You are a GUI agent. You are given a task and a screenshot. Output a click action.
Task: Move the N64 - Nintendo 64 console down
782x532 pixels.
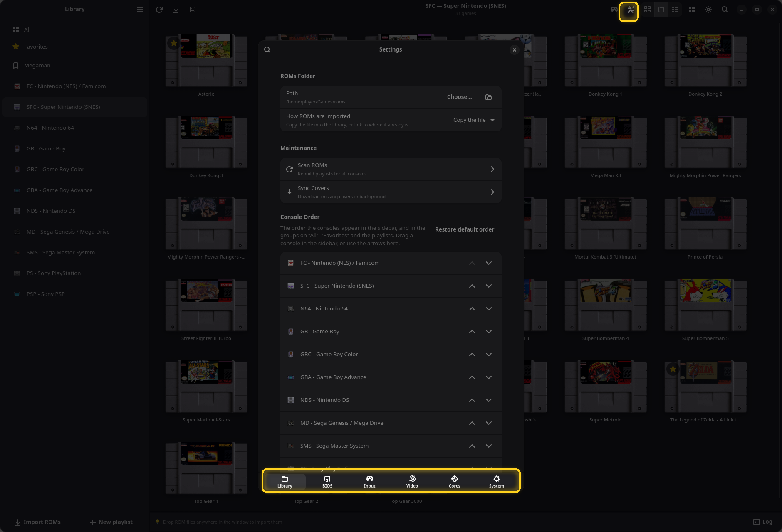tap(489, 309)
